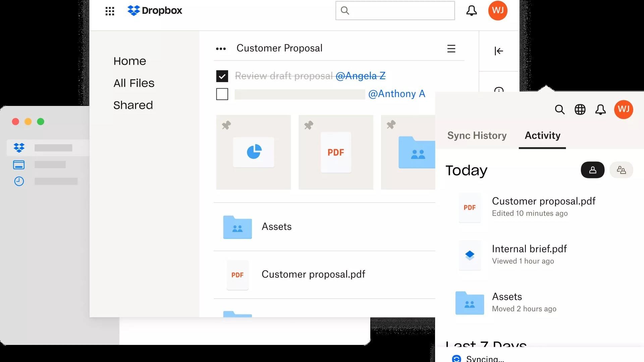The height and width of the screenshot is (362, 644).
Task: Open Shared in the left navigation
Action: pyautogui.click(x=133, y=105)
